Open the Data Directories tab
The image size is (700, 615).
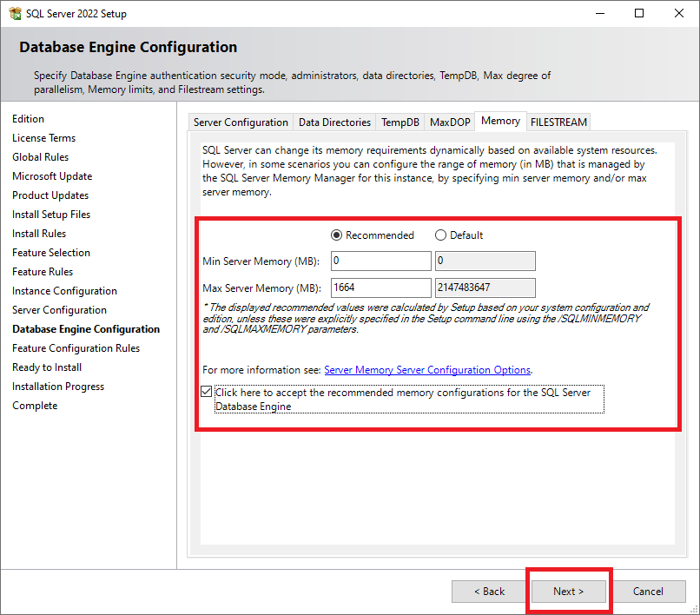point(334,122)
